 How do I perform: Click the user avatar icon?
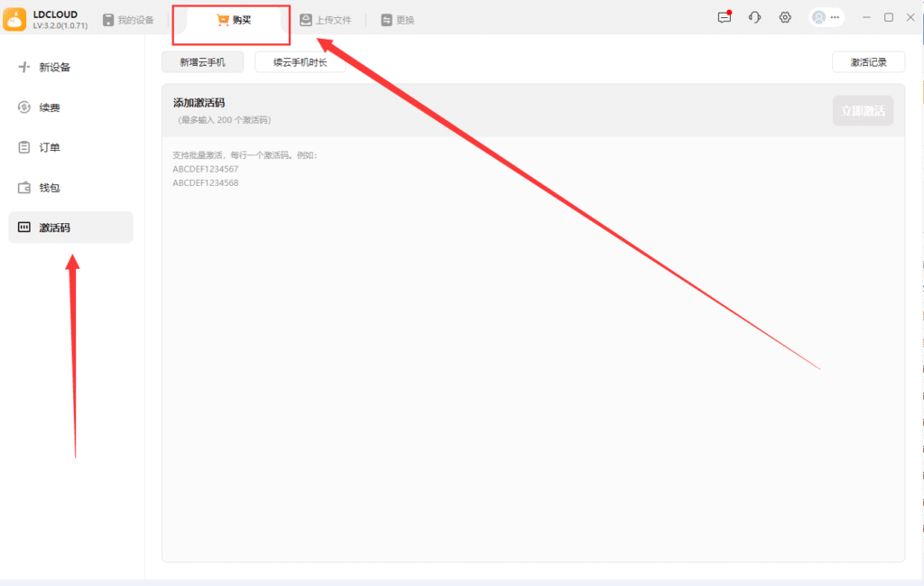pos(818,18)
